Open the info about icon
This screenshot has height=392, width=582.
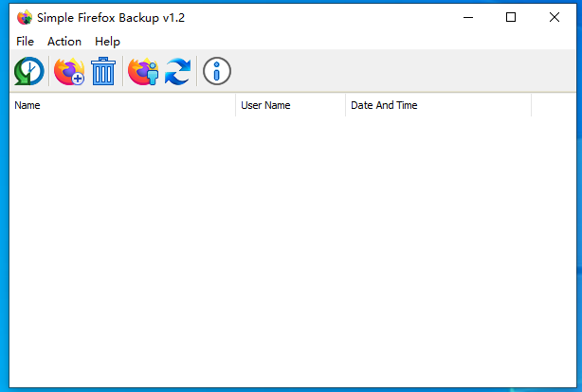pyautogui.click(x=217, y=71)
